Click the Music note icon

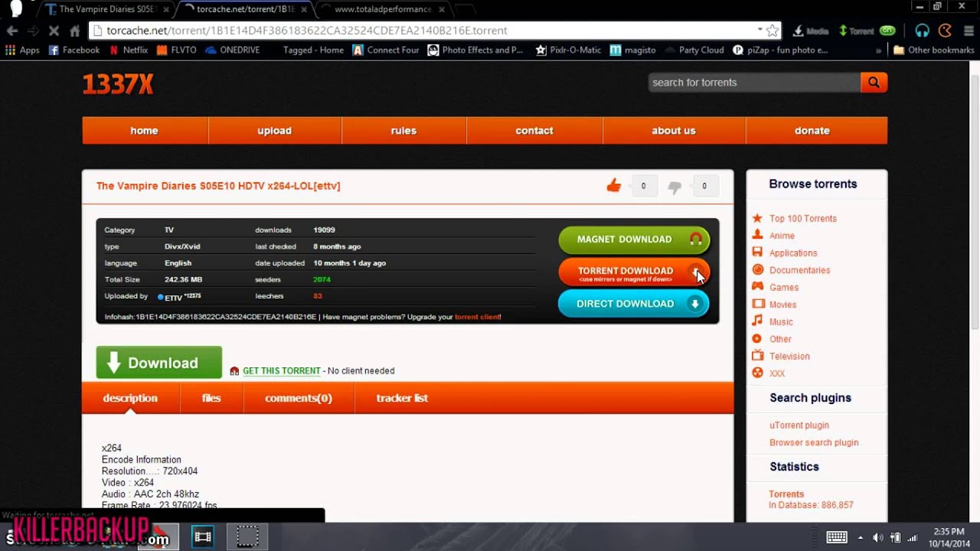point(757,321)
